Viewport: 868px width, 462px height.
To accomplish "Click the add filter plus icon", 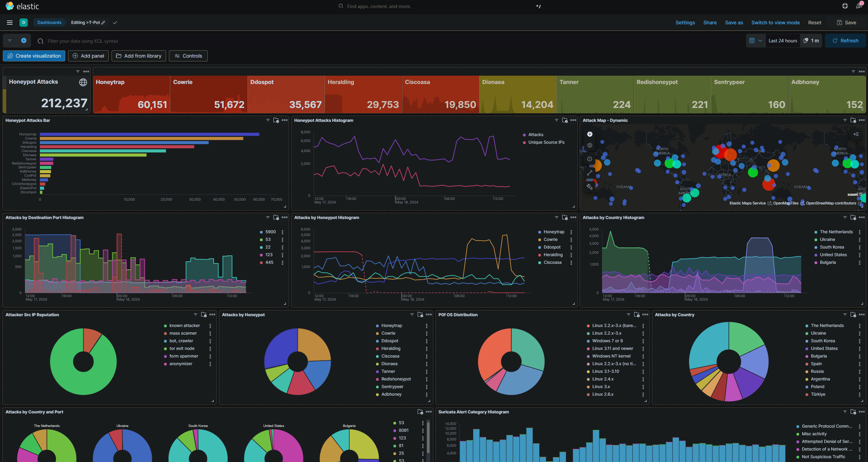I will (x=24, y=41).
